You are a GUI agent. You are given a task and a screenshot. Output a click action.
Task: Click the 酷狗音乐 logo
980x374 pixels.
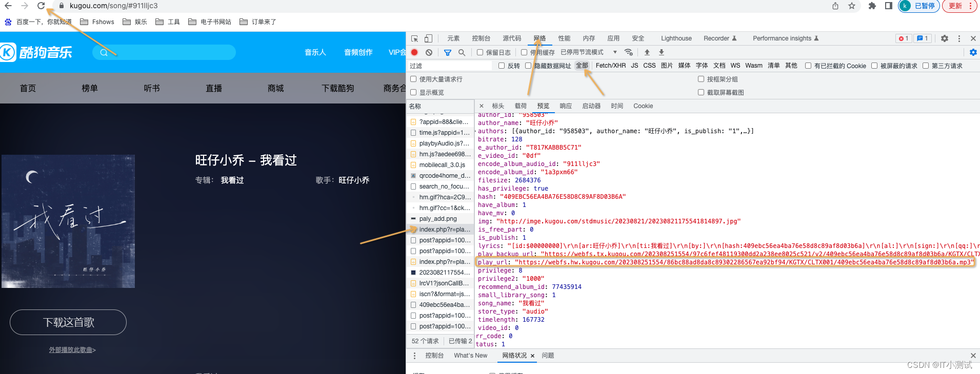(x=36, y=52)
